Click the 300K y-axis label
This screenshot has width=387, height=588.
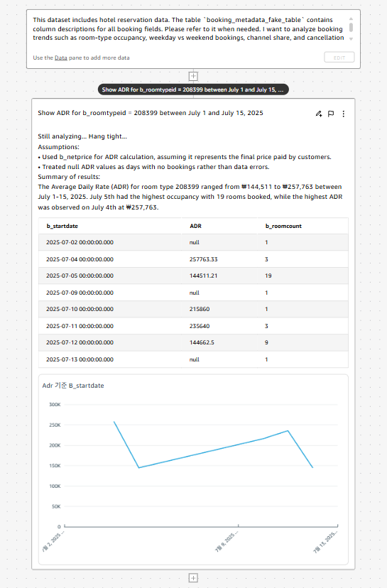click(x=55, y=405)
